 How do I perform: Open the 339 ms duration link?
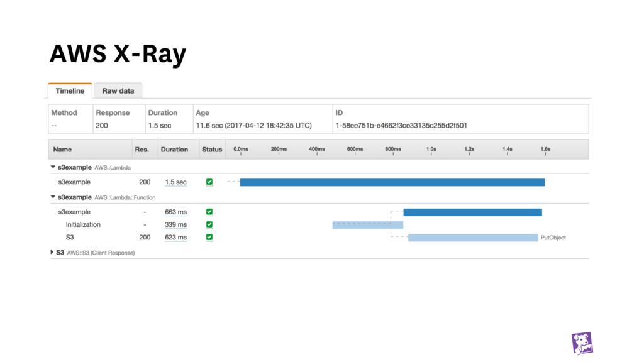click(176, 224)
